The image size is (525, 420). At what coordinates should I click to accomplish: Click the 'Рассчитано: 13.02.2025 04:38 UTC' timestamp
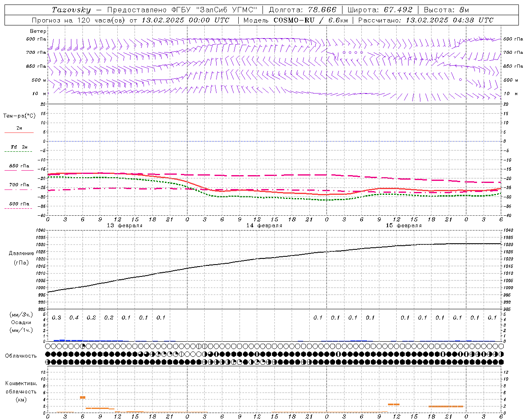(x=426, y=20)
